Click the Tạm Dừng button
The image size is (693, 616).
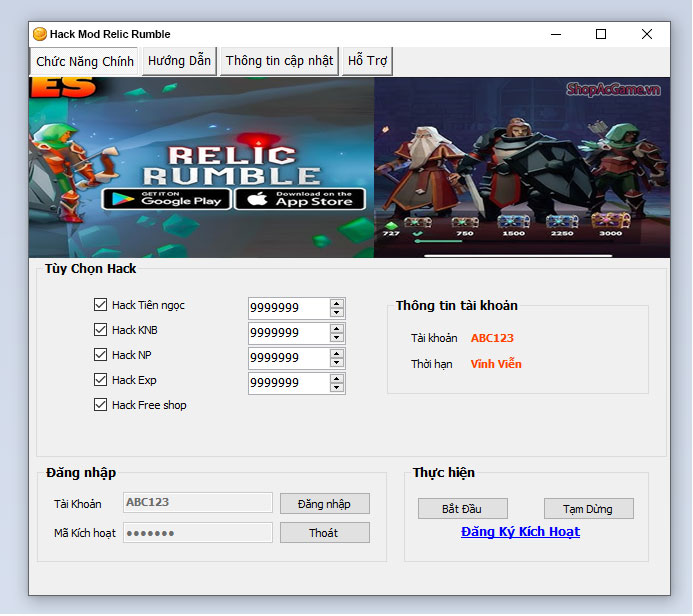coord(588,509)
